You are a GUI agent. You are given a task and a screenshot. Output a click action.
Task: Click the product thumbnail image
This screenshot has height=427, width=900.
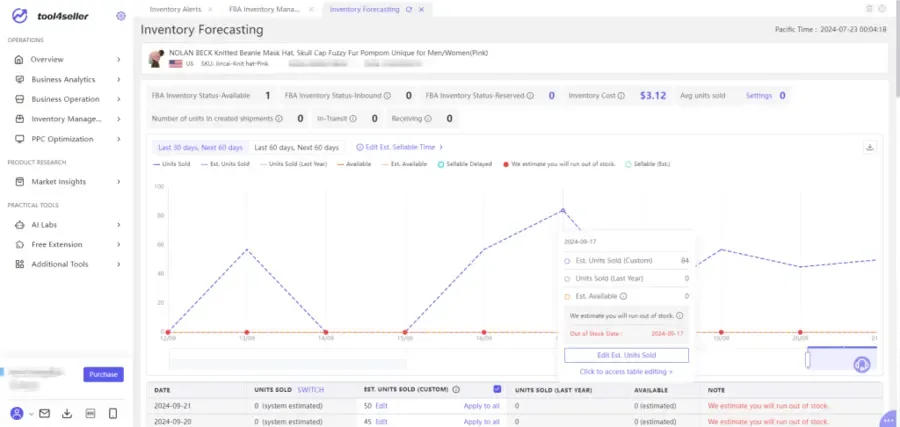coord(154,59)
